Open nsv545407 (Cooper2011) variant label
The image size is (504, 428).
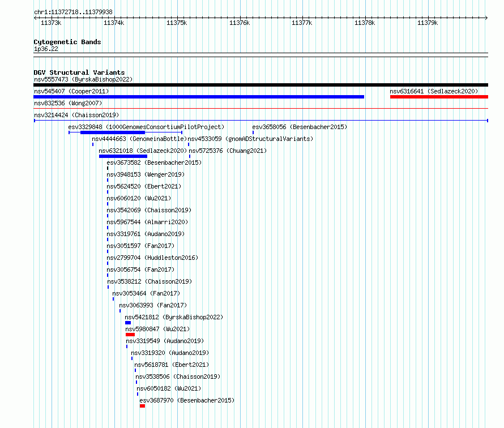click(71, 91)
